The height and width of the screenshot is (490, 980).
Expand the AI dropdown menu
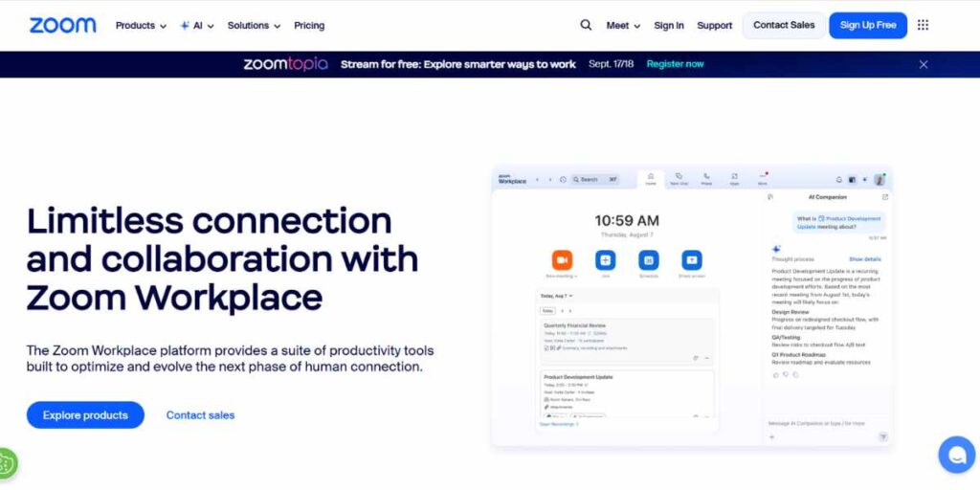tap(197, 26)
